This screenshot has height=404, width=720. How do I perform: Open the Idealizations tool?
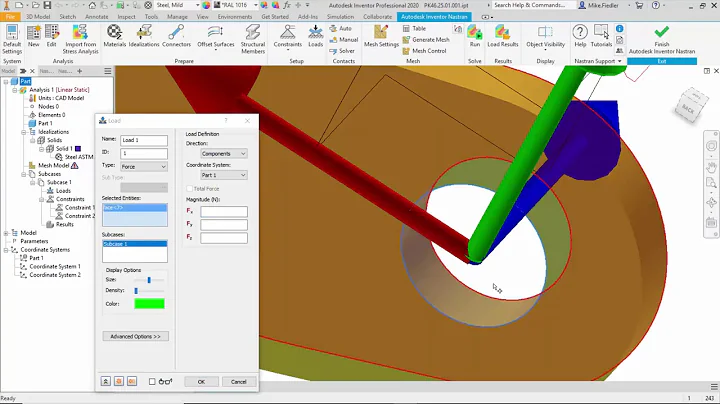(x=144, y=36)
